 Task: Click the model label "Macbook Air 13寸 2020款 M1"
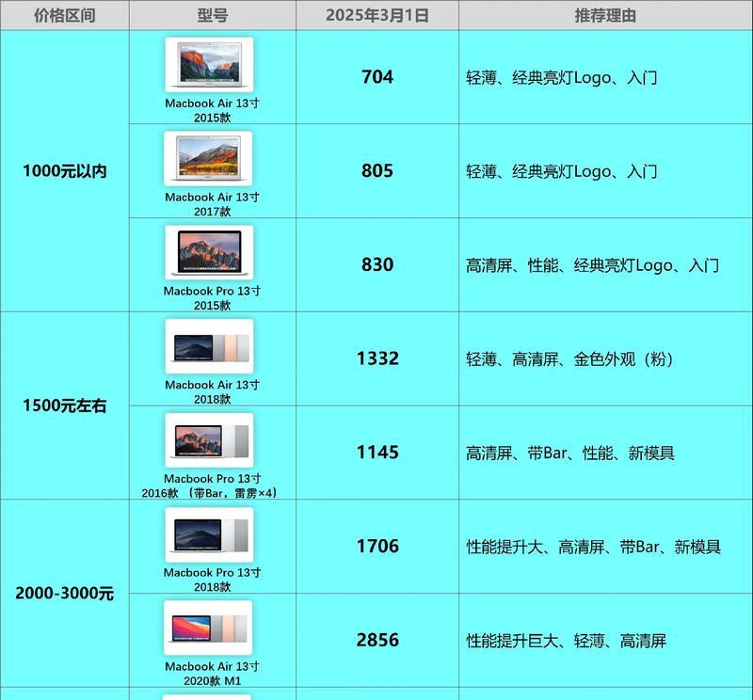[x=212, y=673]
